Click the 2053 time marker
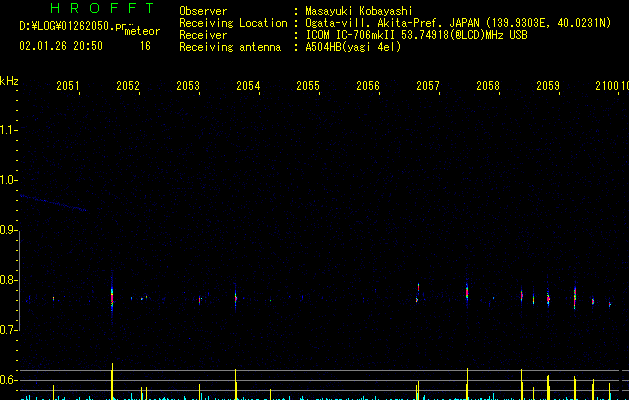Image resolution: width=629 pixels, height=400 pixels. pyautogui.click(x=188, y=85)
